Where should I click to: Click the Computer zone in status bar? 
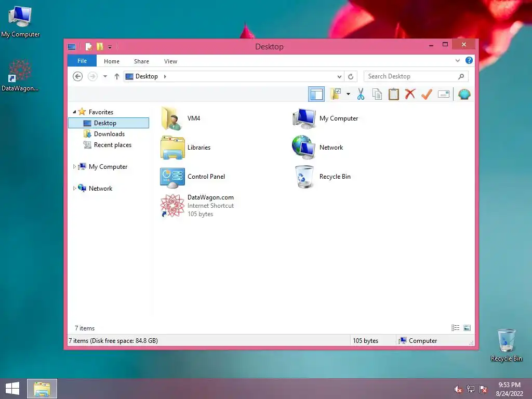click(418, 341)
